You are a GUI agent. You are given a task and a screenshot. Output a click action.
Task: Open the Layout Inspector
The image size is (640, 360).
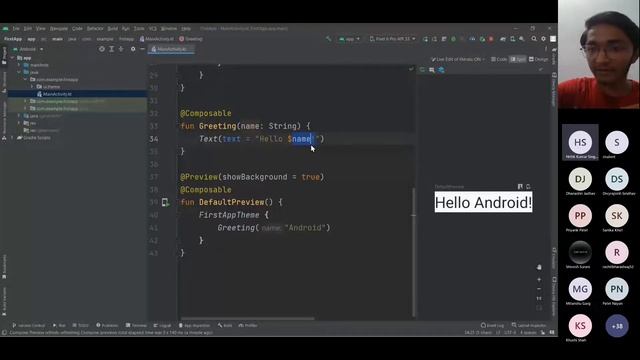click(529, 325)
